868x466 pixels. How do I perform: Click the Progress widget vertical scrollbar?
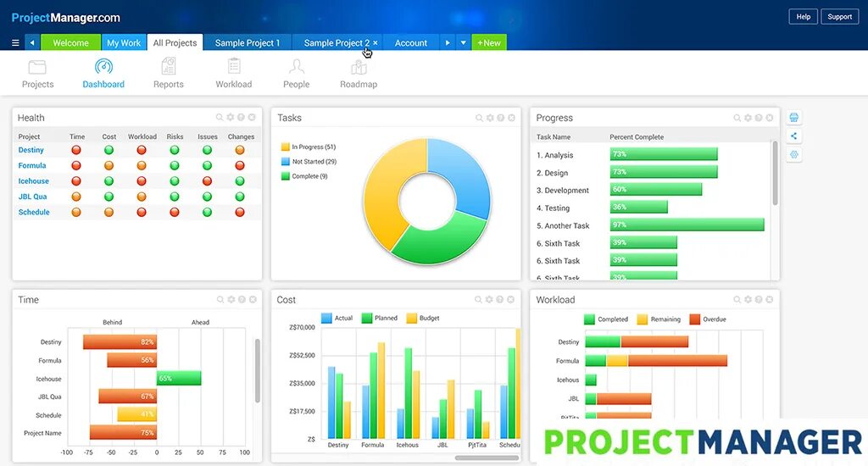(775, 173)
